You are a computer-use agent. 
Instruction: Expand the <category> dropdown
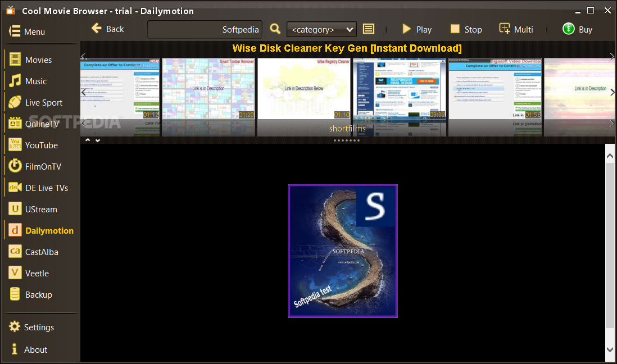(321, 30)
